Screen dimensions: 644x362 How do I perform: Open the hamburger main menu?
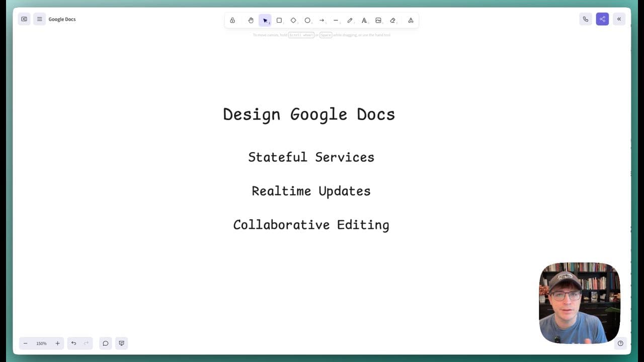[x=39, y=19]
